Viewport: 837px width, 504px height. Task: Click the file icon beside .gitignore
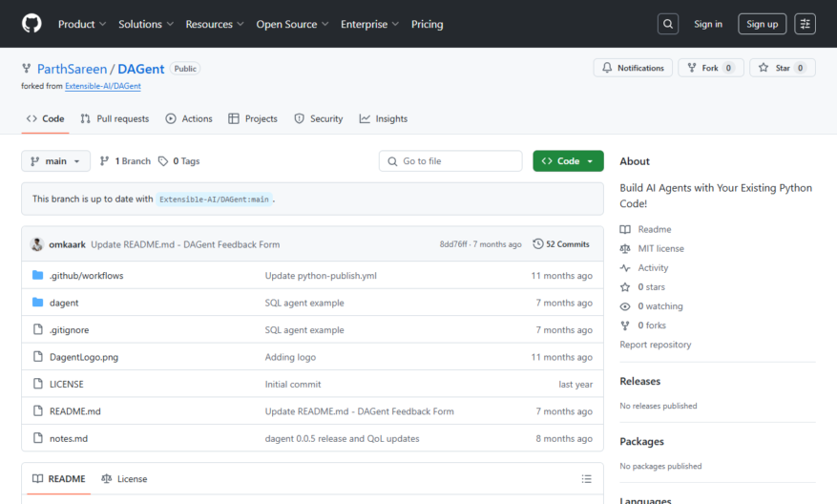point(37,329)
